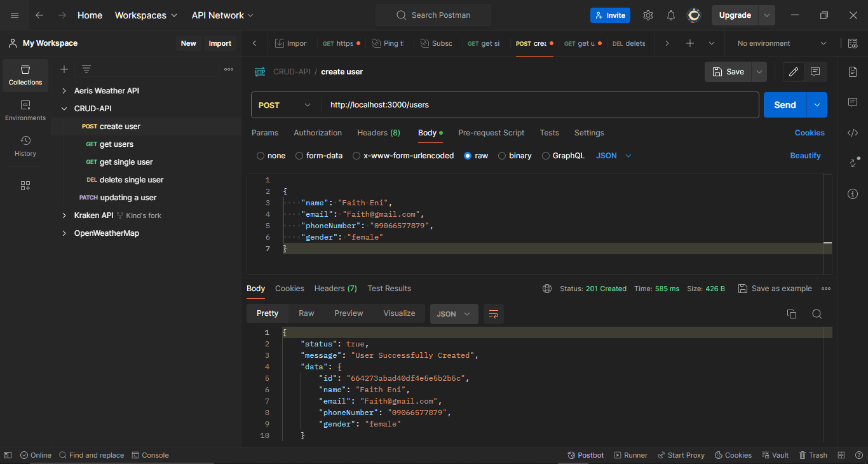Open the Cookies link beside Settings

click(x=810, y=133)
